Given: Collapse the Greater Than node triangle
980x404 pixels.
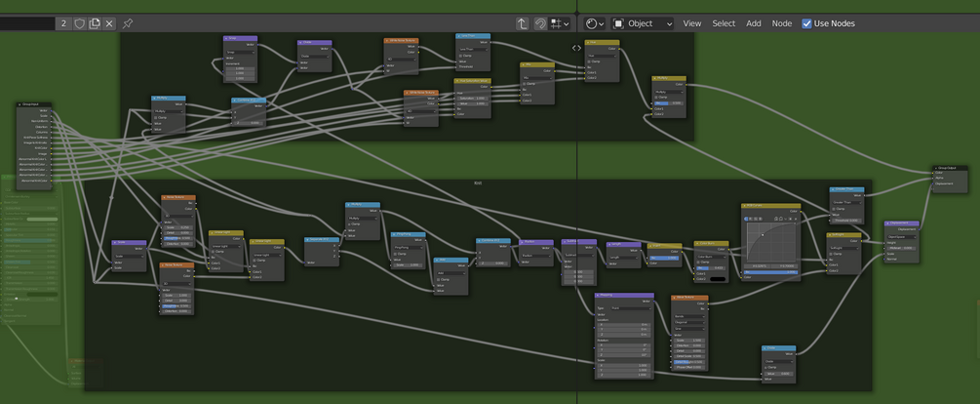Looking at the screenshot, I should (x=833, y=189).
